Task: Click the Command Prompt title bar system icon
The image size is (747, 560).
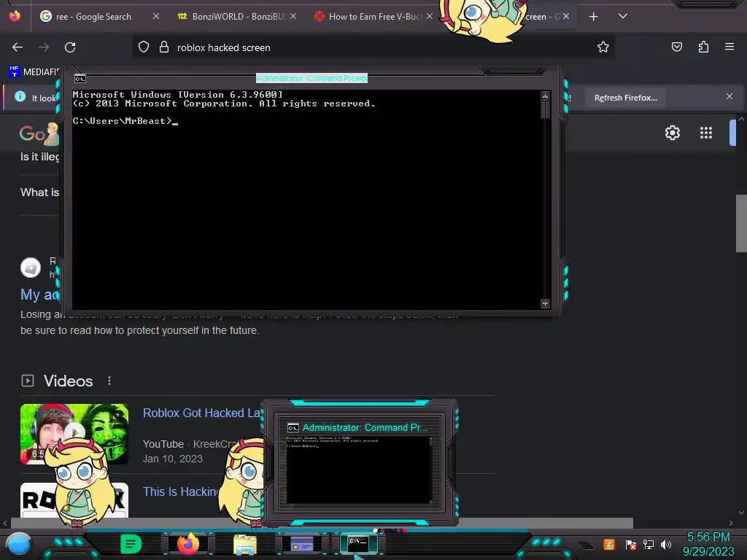Action: [80, 79]
